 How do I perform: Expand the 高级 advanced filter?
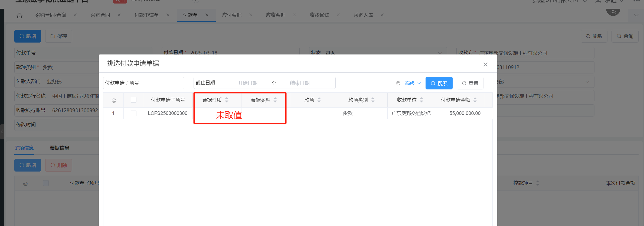click(x=413, y=83)
